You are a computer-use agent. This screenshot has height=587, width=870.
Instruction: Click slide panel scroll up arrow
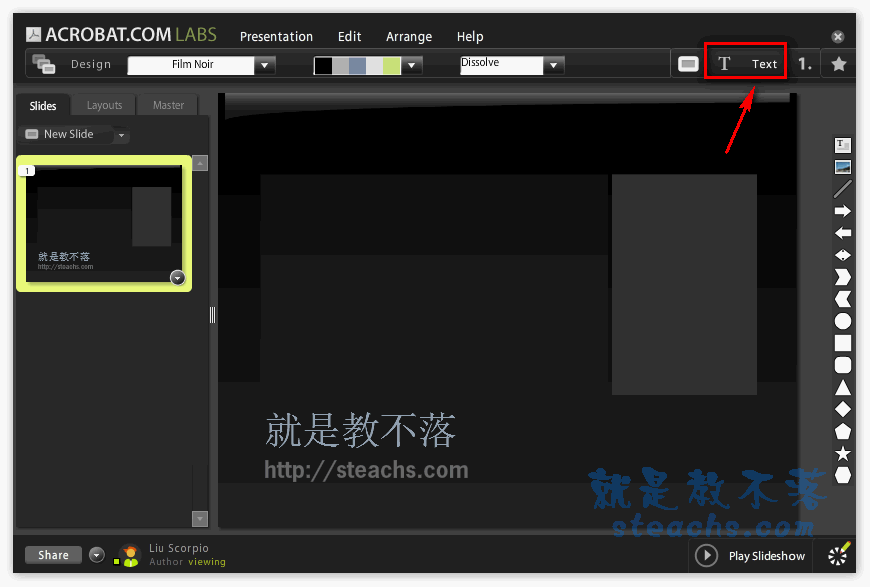pyautogui.click(x=200, y=163)
